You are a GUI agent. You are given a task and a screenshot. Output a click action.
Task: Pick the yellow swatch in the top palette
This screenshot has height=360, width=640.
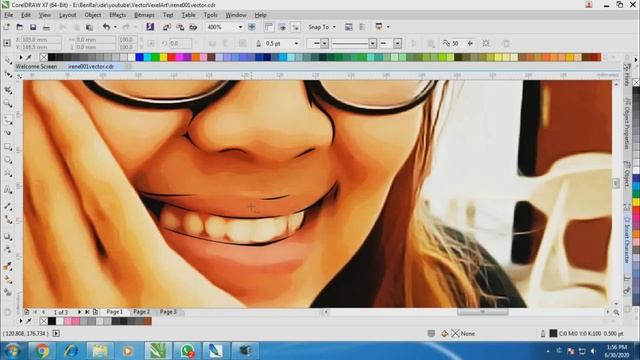[x=164, y=57]
